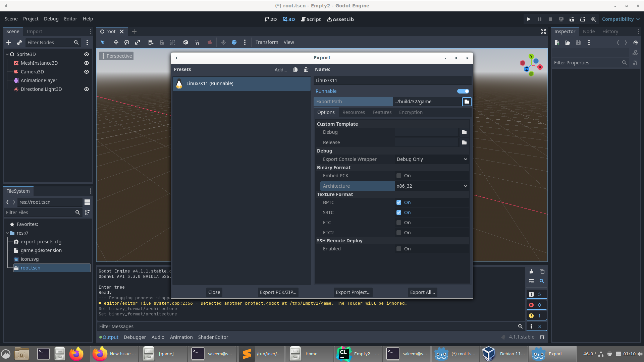Click the preset Name input field

392,80
